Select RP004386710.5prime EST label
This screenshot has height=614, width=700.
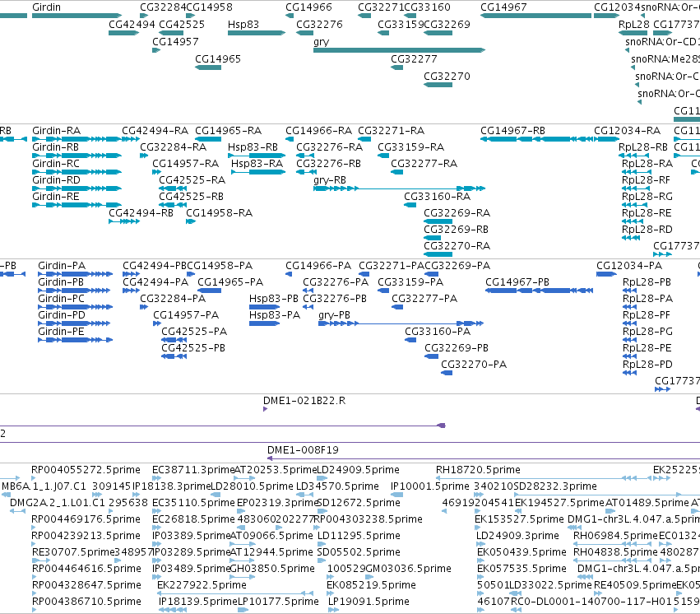coord(86,602)
